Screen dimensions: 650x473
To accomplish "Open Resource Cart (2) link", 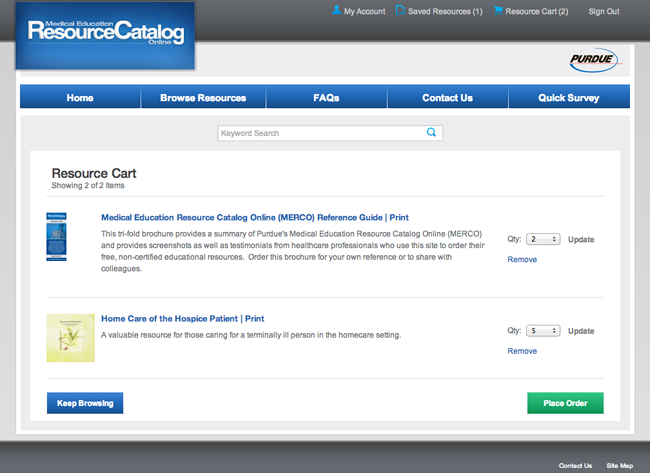I will pyautogui.click(x=536, y=12).
